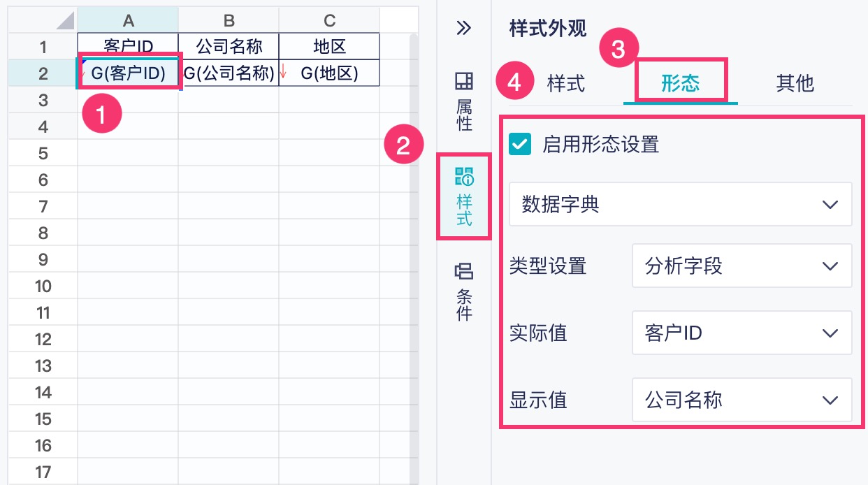Screen dimensions: 868x485
Task: Open the 样式 sidebar panel
Action: coord(464,197)
